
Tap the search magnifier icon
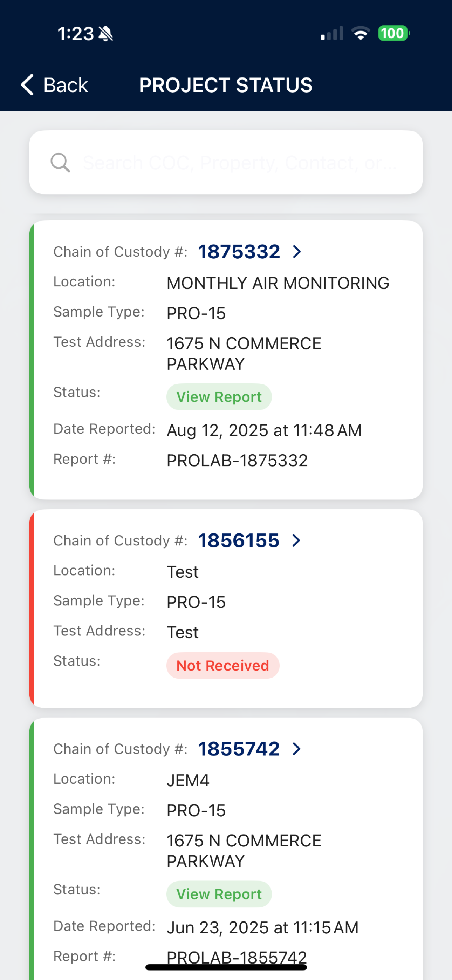pyautogui.click(x=61, y=162)
